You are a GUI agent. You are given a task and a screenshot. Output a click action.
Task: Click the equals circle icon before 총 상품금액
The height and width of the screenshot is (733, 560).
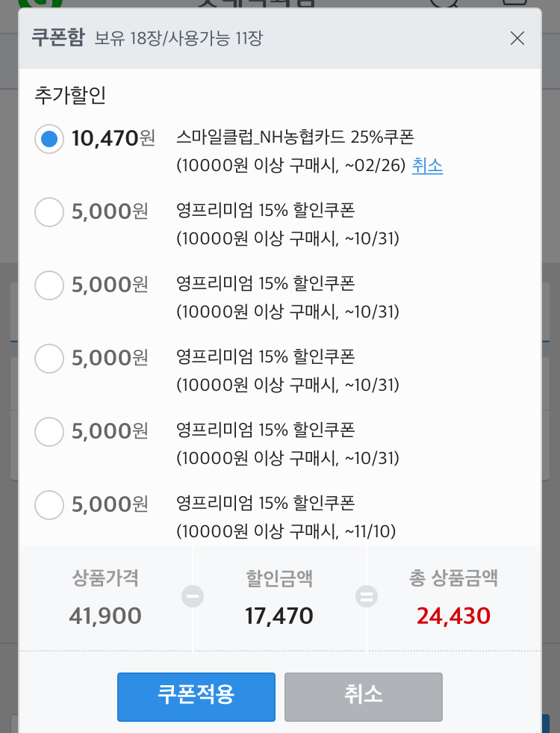click(x=367, y=596)
